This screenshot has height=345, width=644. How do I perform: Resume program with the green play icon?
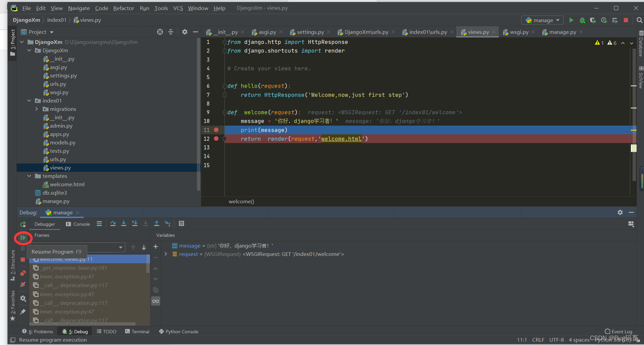(23, 238)
